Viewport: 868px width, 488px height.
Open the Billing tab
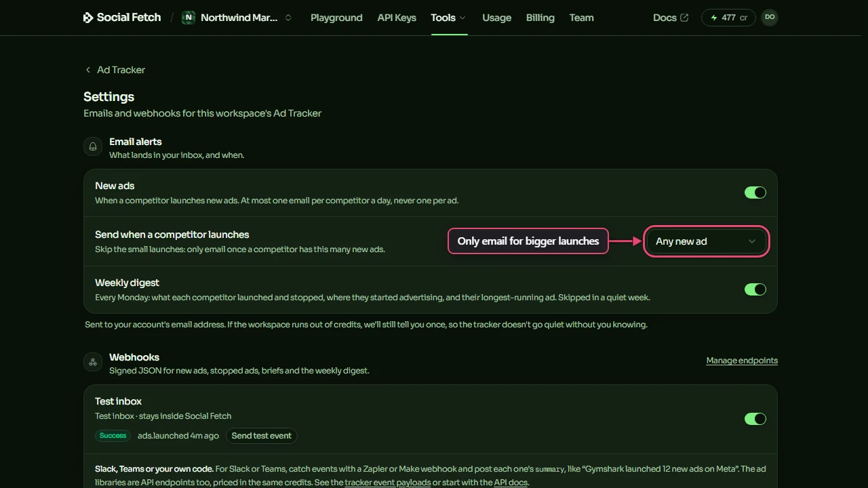[x=540, y=18]
